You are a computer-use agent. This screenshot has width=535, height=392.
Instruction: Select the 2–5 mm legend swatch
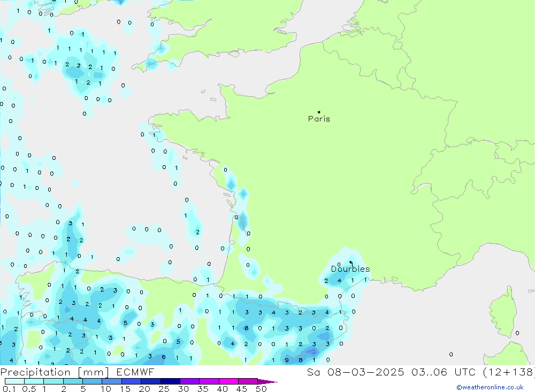point(73,381)
